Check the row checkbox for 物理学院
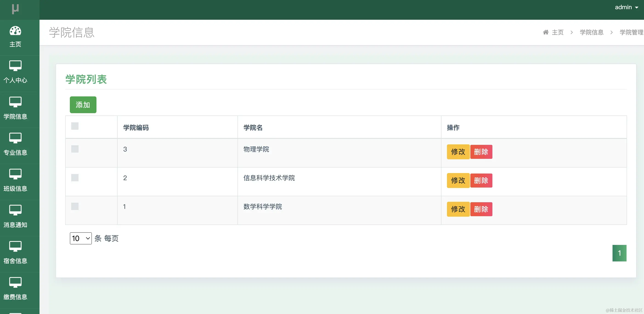 pos(75,149)
